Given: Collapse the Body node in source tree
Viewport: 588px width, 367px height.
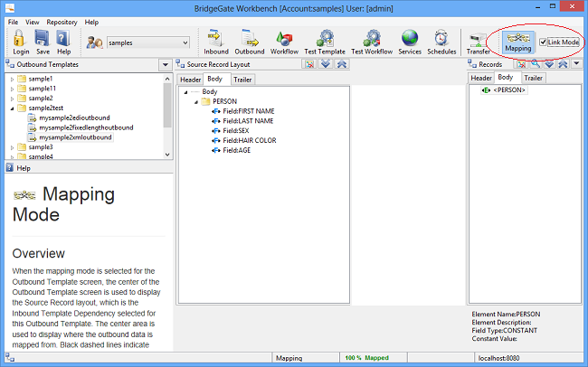Looking at the screenshot, I should coord(185,92).
